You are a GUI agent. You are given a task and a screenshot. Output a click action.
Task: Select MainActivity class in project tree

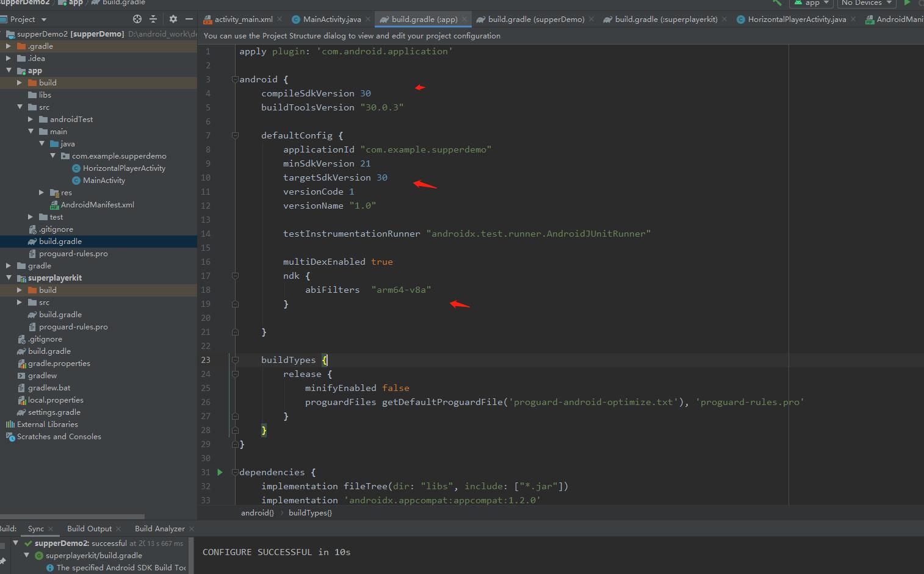tap(104, 180)
